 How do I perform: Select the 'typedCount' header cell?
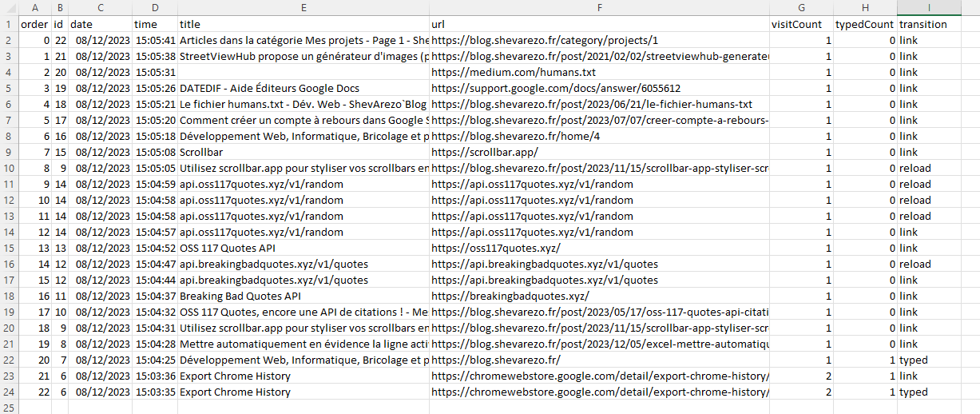point(865,24)
